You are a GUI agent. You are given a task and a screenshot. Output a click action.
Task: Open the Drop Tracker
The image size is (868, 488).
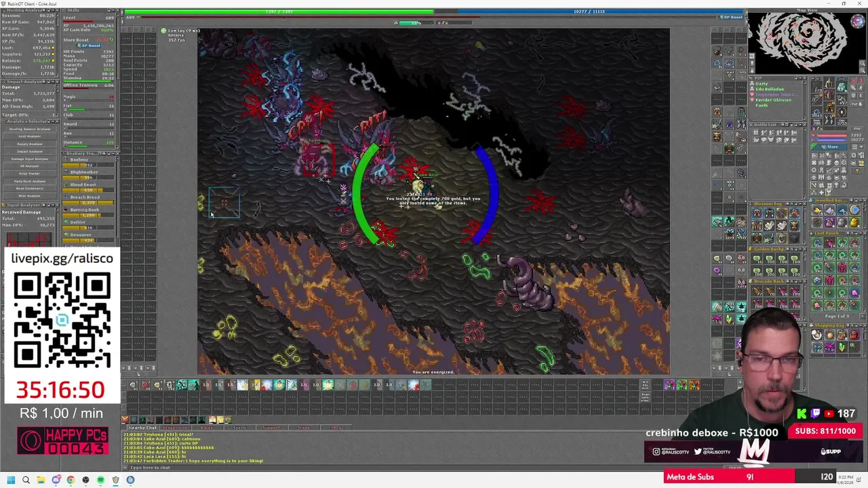tap(30, 174)
